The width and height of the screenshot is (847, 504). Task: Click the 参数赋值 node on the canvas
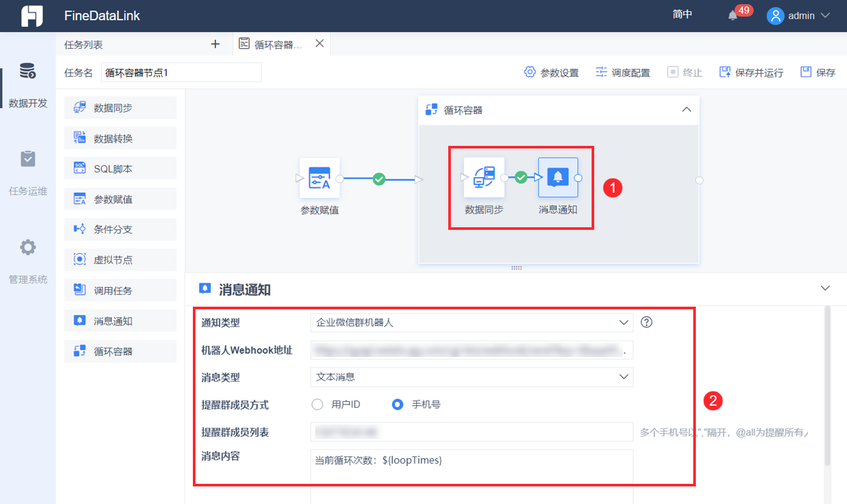click(x=319, y=178)
